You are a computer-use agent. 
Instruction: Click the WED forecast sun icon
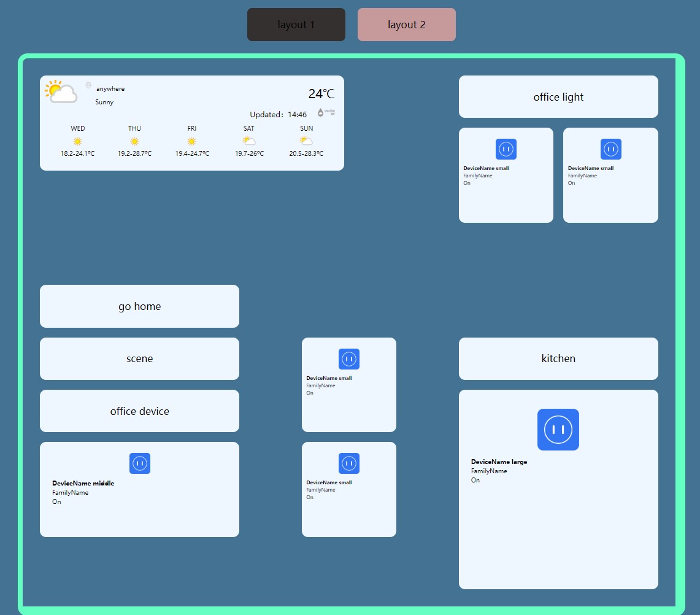tap(78, 142)
